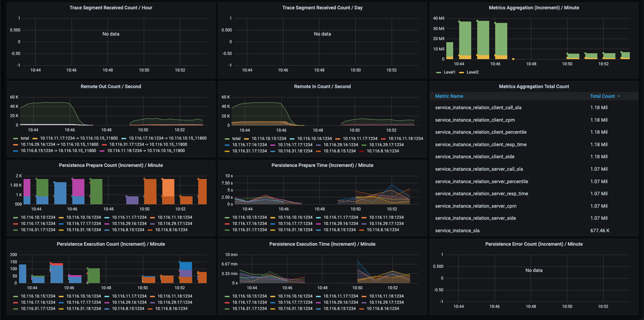Click service_instance_sla table row

point(534,230)
